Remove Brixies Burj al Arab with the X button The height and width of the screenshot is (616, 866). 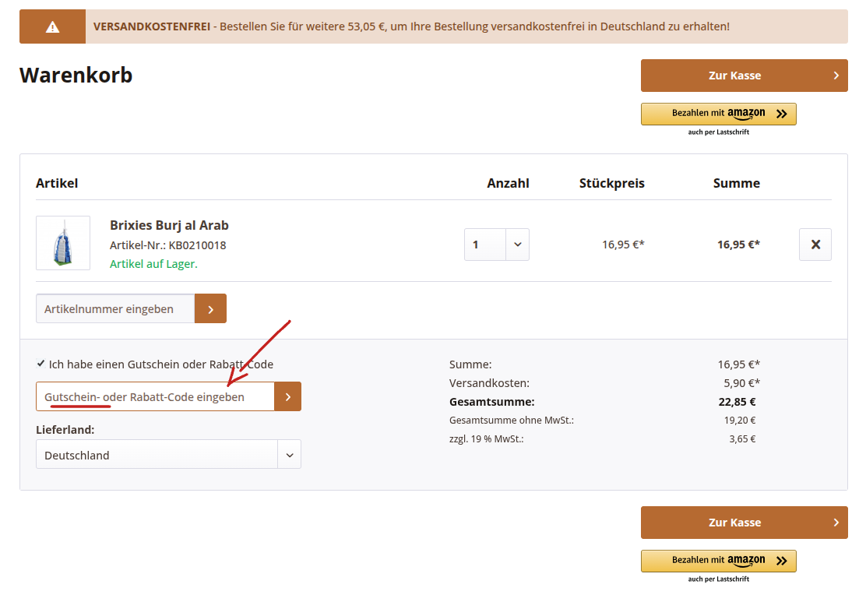[815, 245]
